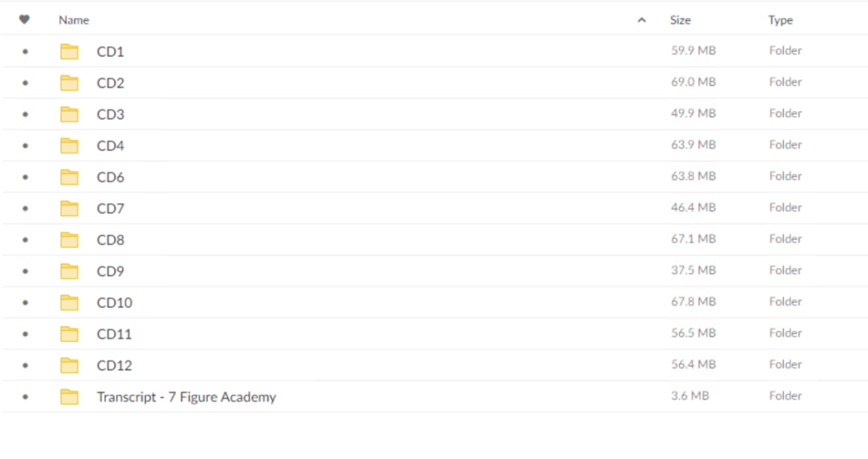Toggle the favorite dot beside CD11
The width and height of the screenshot is (868, 459).
pos(25,334)
